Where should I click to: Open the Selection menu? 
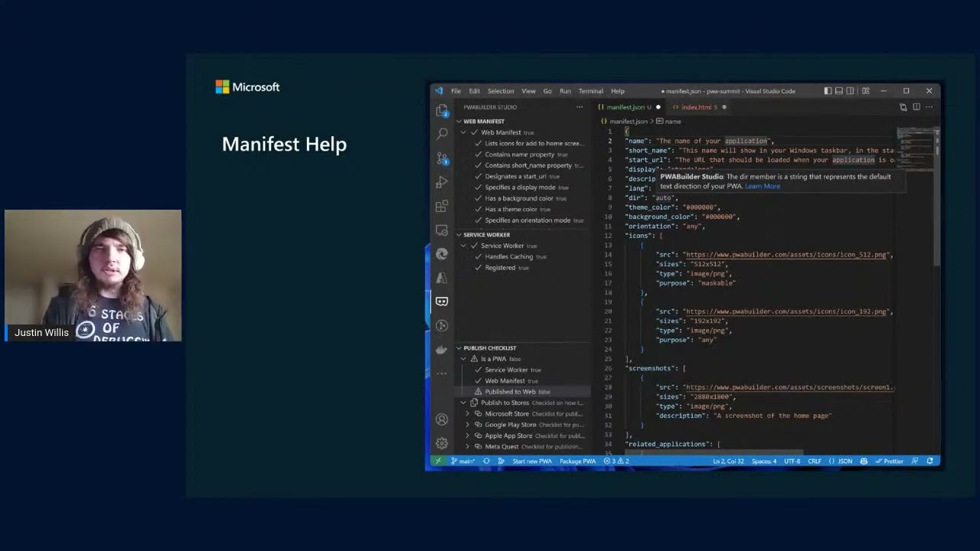tap(501, 91)
